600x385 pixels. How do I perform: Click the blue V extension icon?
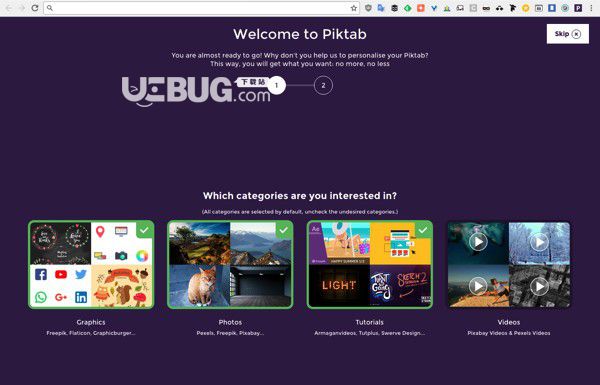(x=434, y=8)
